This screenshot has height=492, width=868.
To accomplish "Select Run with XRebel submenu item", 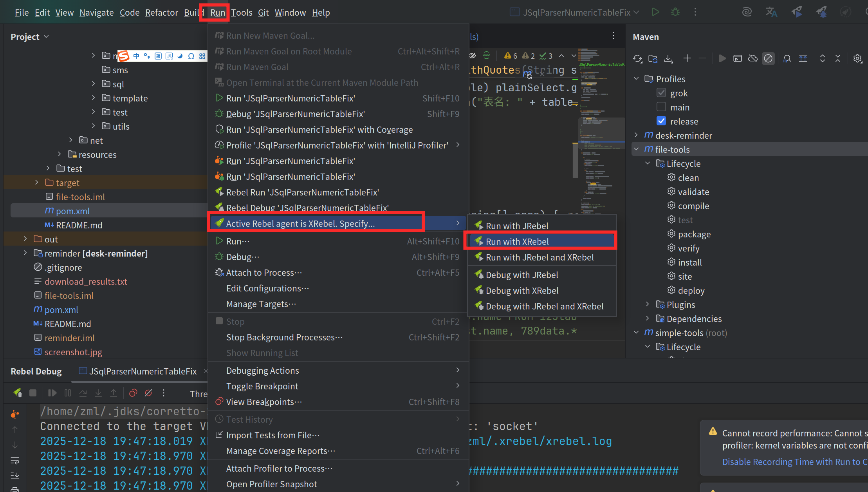I will click(x=517, y=242).
